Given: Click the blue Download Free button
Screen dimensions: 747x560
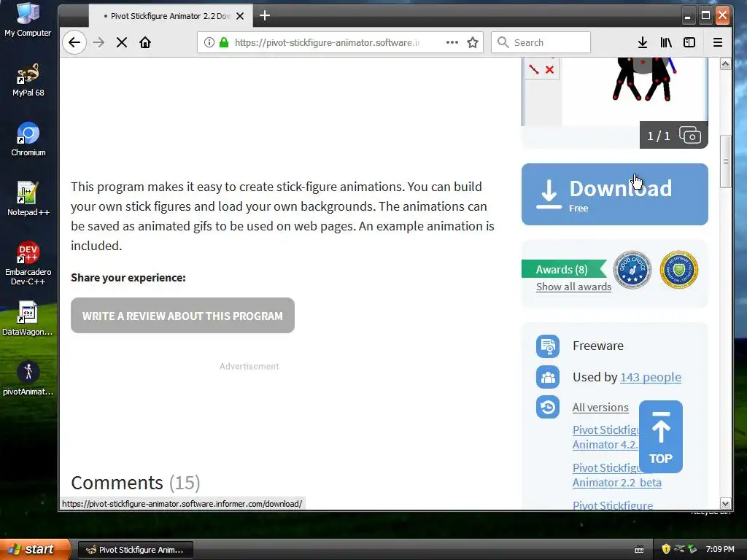Looking at the screenshot, I should [614, 194].
